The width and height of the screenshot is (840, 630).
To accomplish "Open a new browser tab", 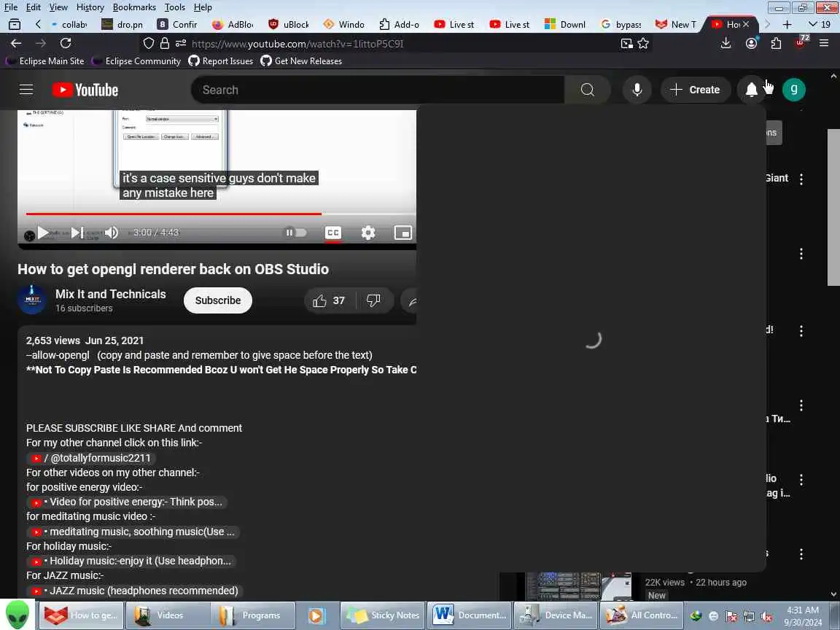I will (787, 24).
